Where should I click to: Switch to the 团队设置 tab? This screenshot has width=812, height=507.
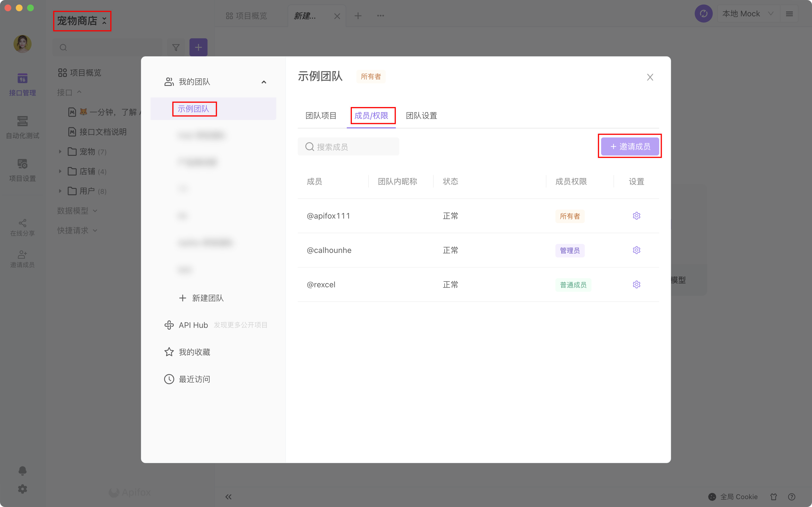(421, 116)
